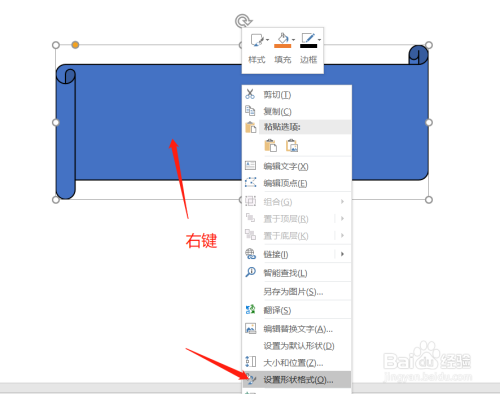Choose Save as Picture (另存为图片)
Viewport: 500px width, 394px height.
coord(297,292)
